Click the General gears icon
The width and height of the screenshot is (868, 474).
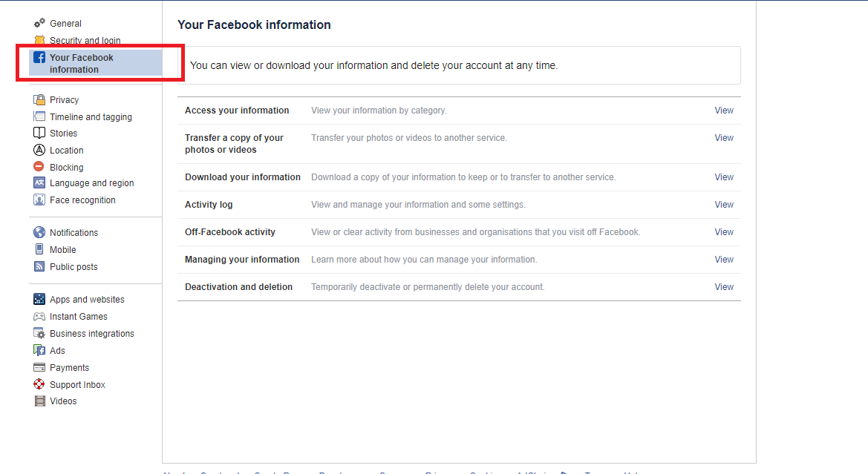(39, 23)
